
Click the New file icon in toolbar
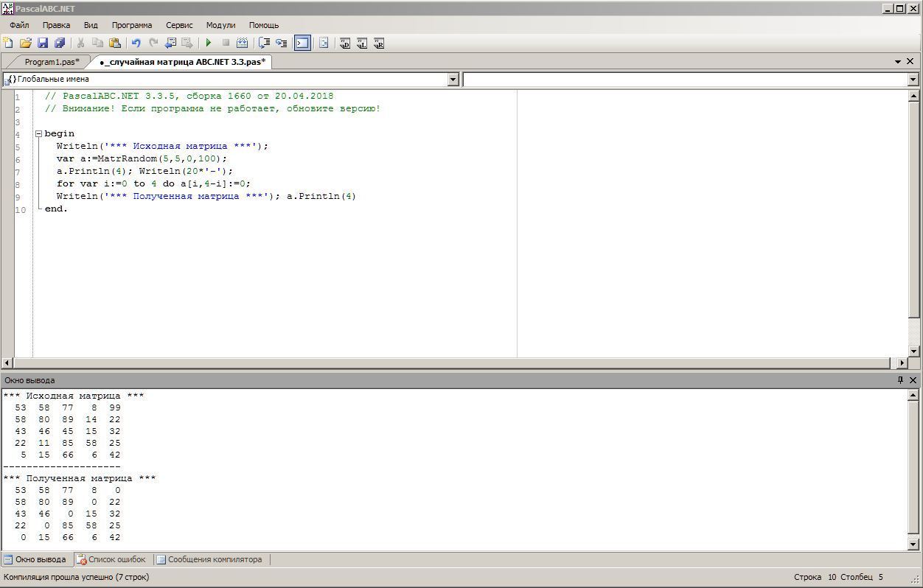point(8,43)
